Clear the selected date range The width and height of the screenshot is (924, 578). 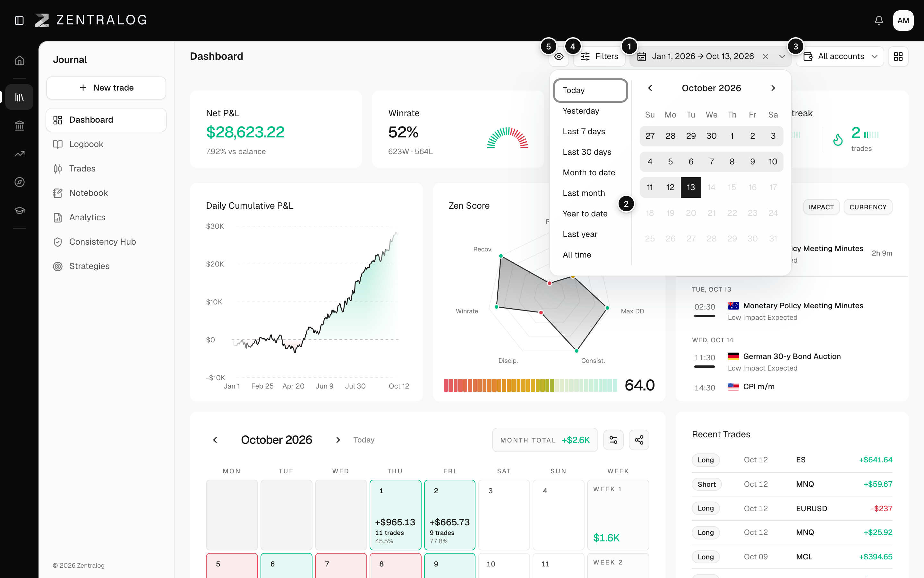[765, 57]
